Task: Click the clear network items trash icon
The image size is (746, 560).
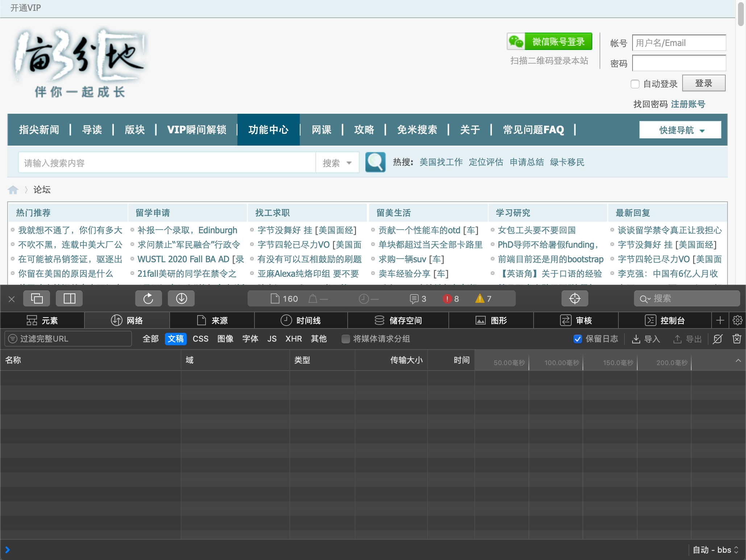Action: point(737,339)
